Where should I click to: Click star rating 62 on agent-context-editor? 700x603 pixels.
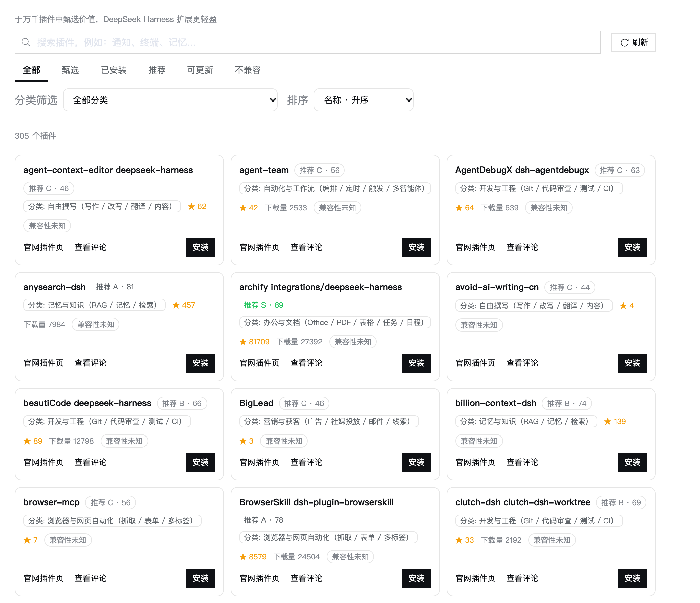pos(197,206)
